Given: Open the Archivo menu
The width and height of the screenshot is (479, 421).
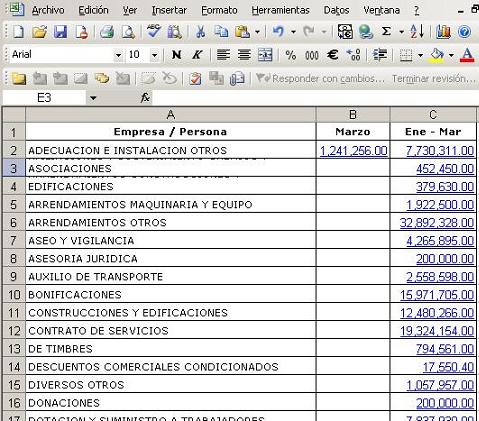Looking at the screenshot, I should tap(48, 11).
